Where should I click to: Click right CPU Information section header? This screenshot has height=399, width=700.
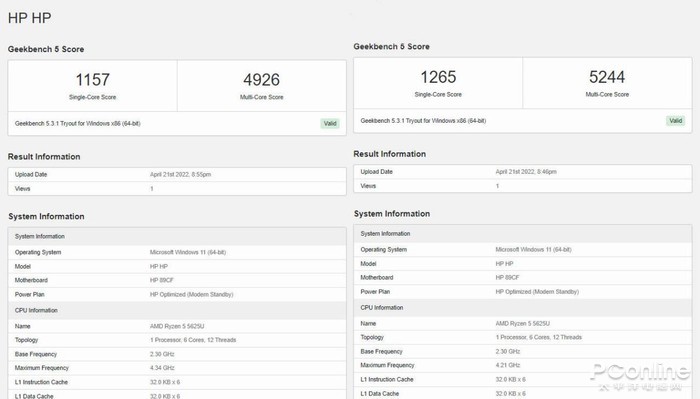(x=522, y=308)
